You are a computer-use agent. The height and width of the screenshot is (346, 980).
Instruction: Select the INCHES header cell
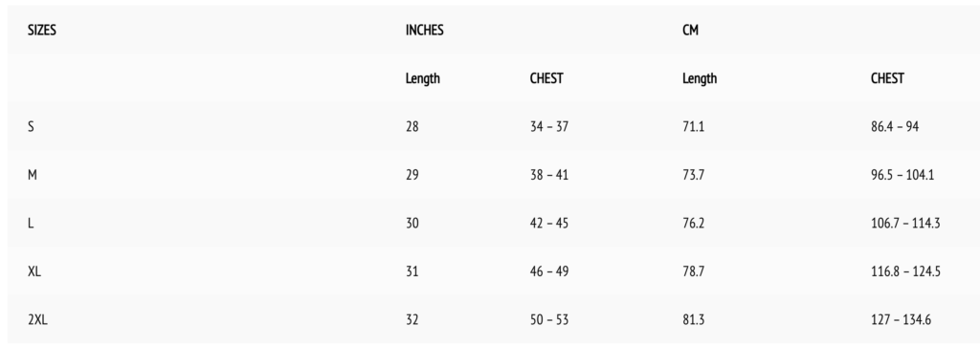424,30
